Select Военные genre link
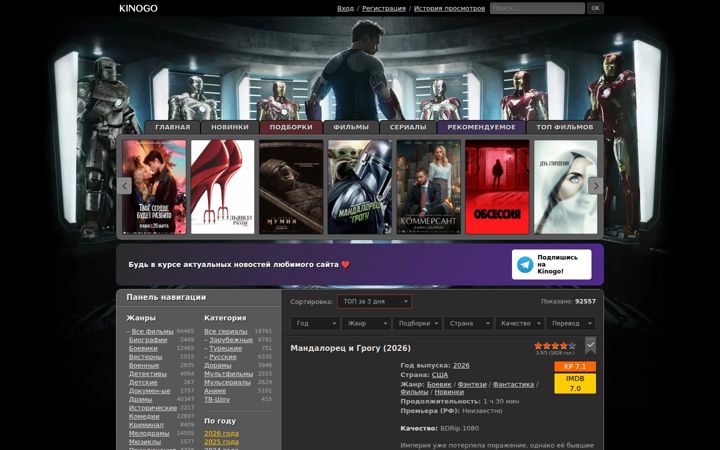Viewport: 720px width, 450px height. pyautogui.click(x=144, y=366)
